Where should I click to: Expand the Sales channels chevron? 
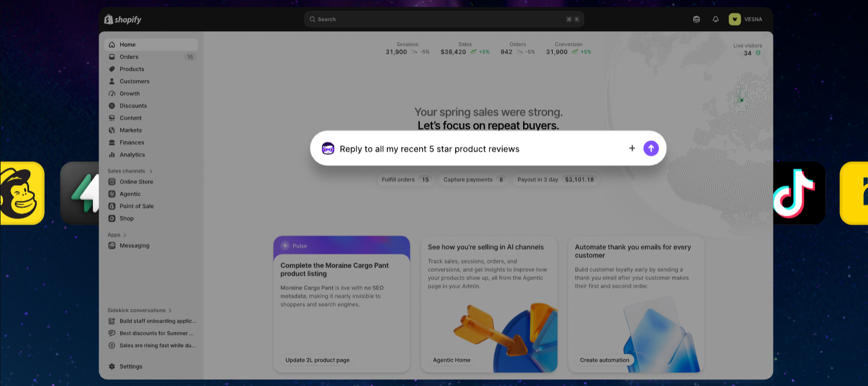151,171
